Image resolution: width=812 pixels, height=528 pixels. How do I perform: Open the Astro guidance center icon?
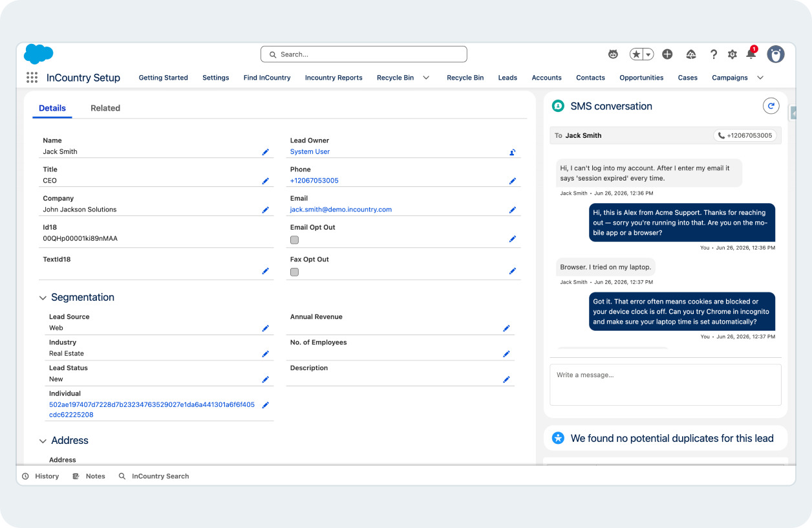(x=614, y=54)
